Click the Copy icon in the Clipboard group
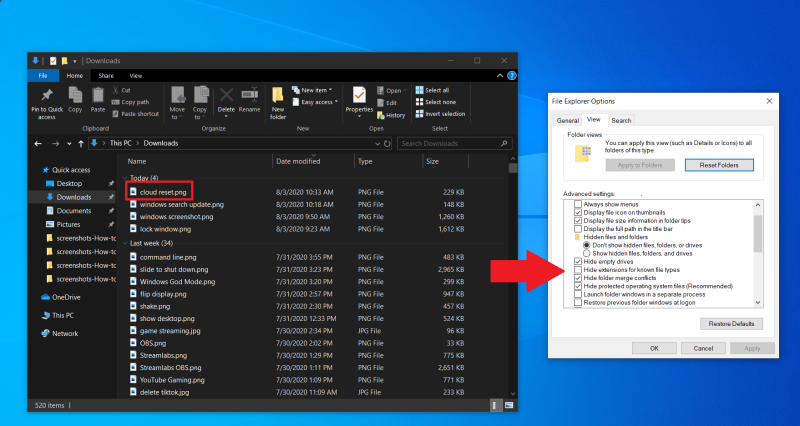Image resolution: width=800 pixels, height=426 pixels. tap(76, 96)
